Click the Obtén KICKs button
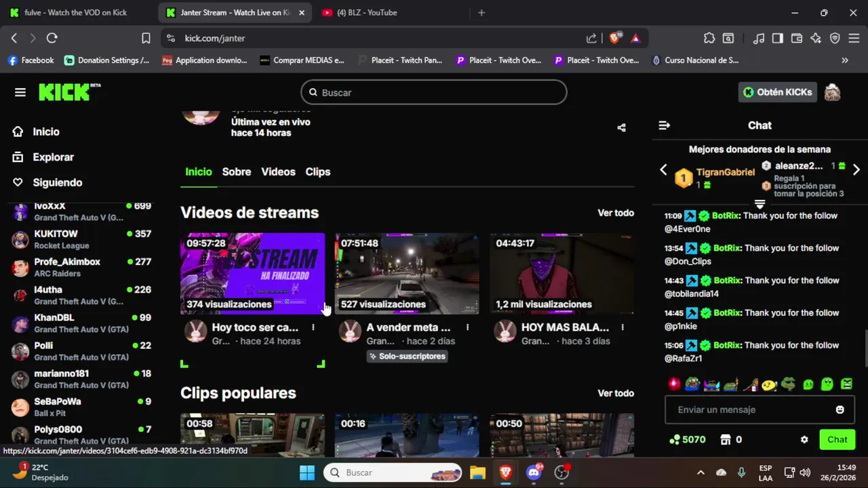 click(777, 92)
